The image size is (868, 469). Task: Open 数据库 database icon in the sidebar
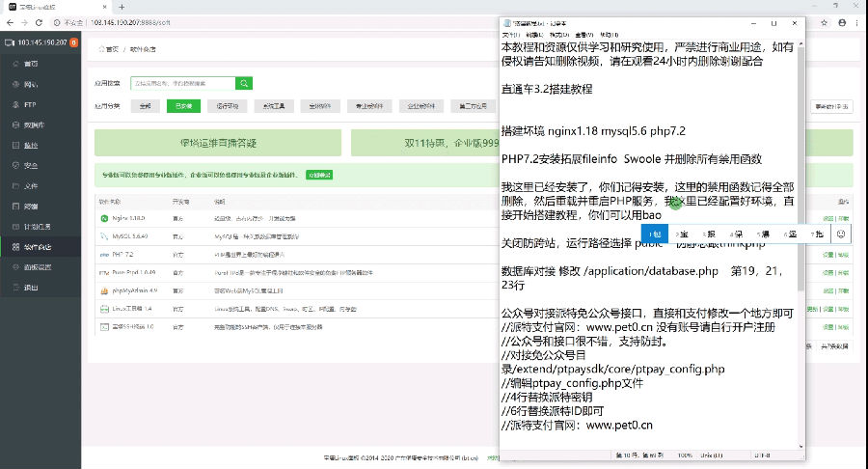click(16, 125)
